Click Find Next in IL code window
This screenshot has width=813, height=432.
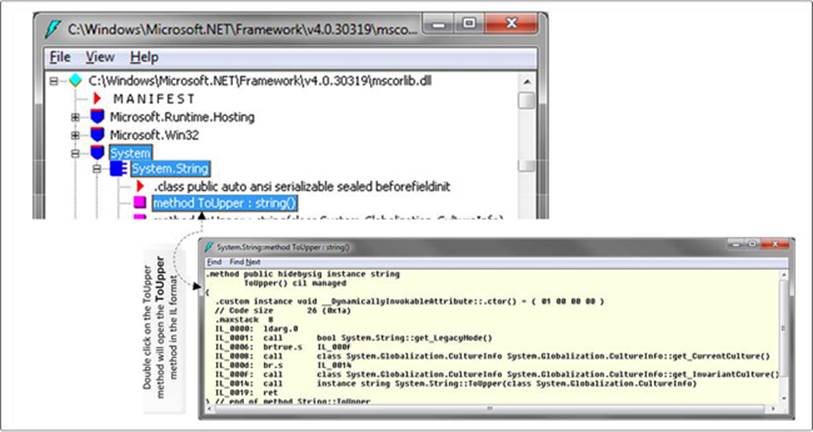pyautogui.click(x=245, y=262)
